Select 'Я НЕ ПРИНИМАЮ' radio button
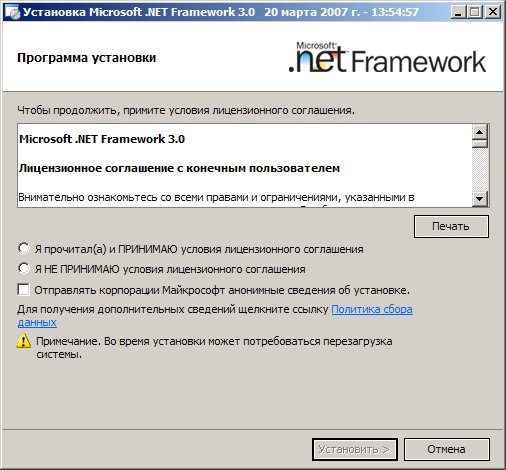This screenshot has height=470, width=506. tap(24, 269)
